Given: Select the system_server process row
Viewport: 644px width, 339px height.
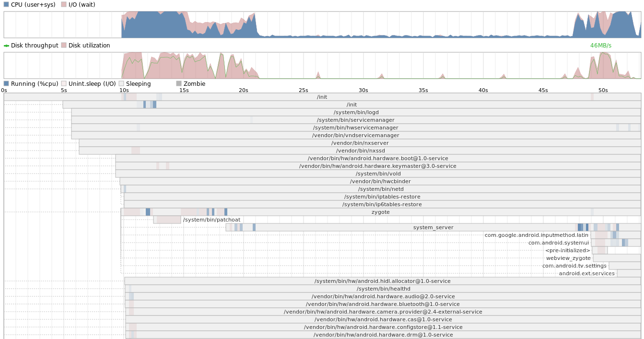Looking at the screenshot, I should point(433,227).
